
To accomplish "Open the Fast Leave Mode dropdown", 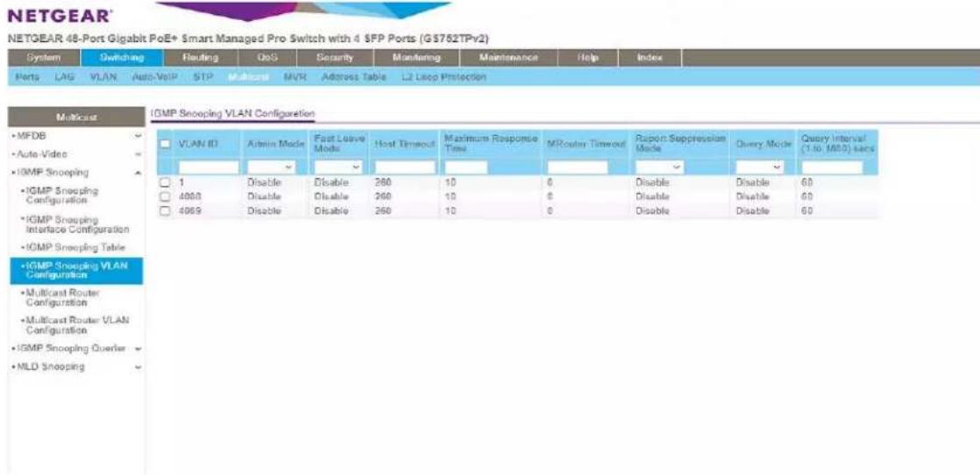I will 338,167.
